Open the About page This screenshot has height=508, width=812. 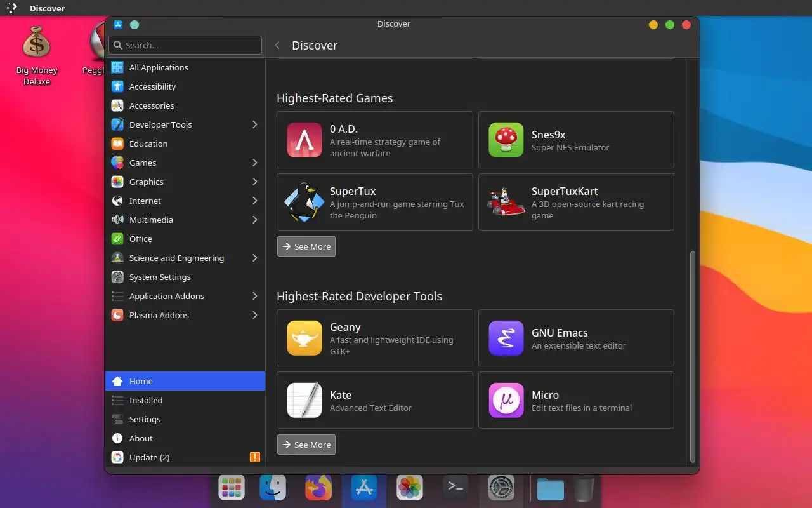185,438
